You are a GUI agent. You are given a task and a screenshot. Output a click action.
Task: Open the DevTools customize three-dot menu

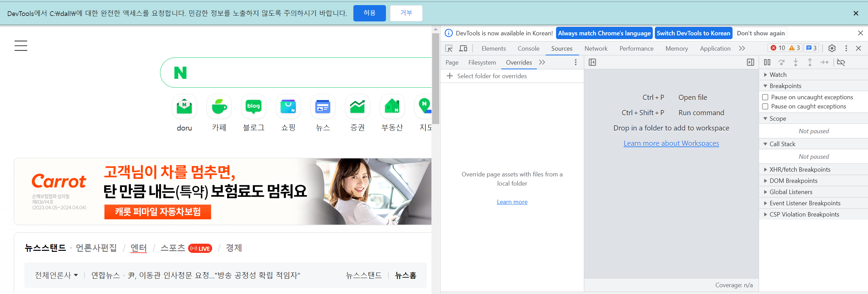coord(846,48)
